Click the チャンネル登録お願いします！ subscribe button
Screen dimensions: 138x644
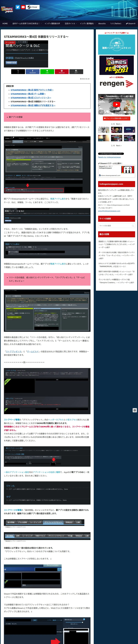[x=117, y=118]
